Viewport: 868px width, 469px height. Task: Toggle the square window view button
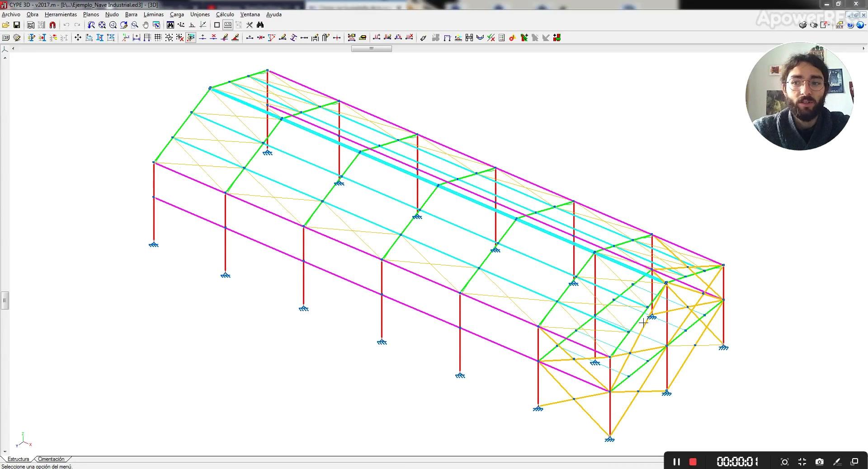pos(217,25)
